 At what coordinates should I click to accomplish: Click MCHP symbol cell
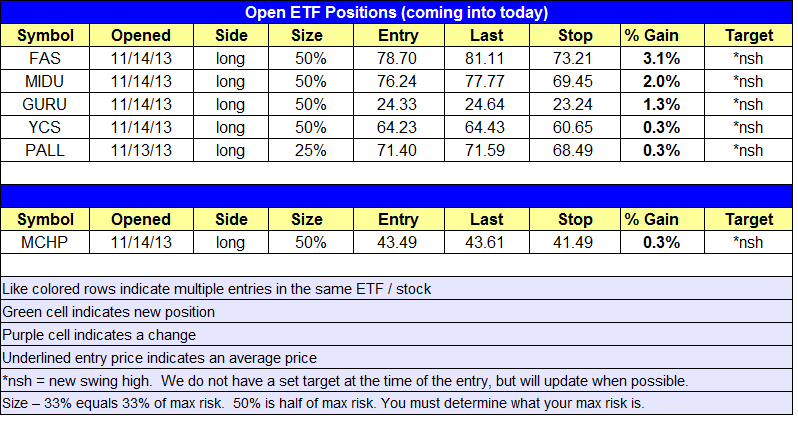[x=45, y=242]
